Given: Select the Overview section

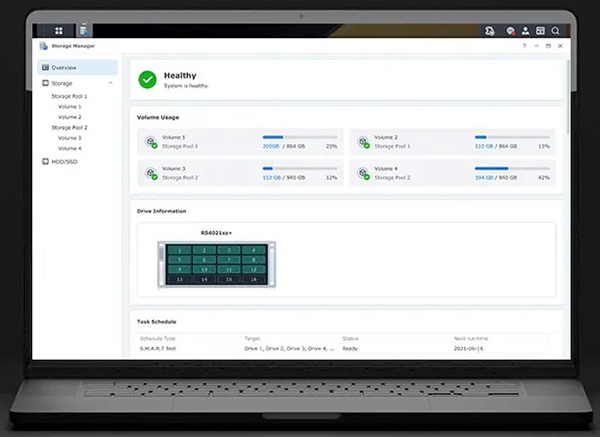Looking at the screenshot, I should click(x=77, y=67).
